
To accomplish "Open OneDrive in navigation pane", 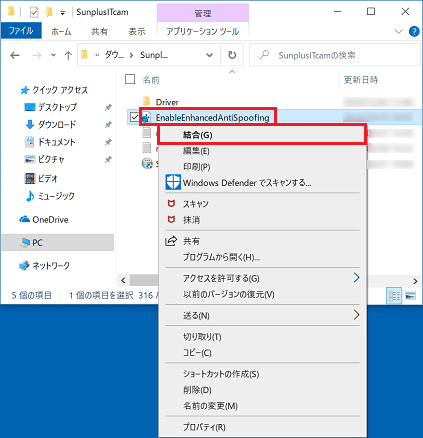I will pyautogui.click(x=44, y=219).
